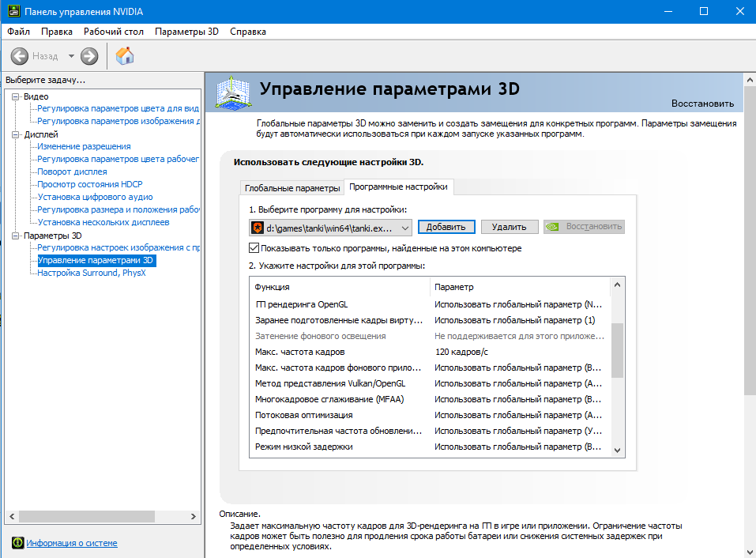The height and width of the screenshot is (558, 756).
Task: Click the Добавить button
Action: [x=446, y=227]
